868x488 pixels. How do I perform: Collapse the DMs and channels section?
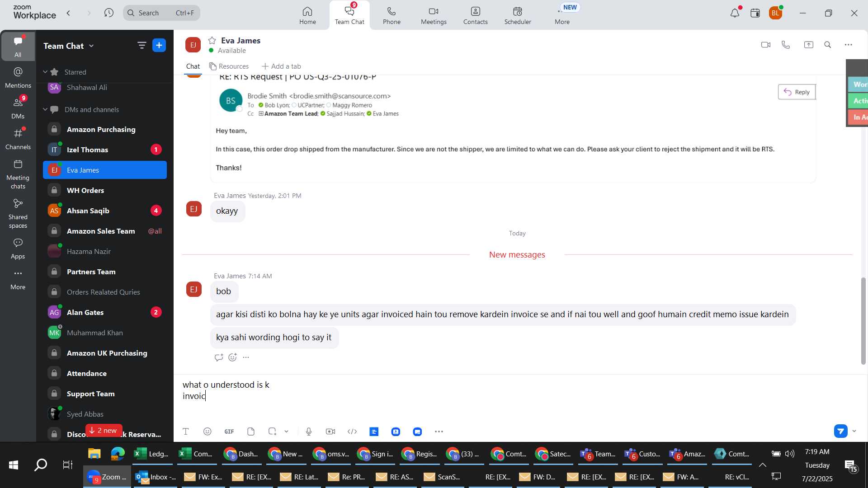[45, 109]
